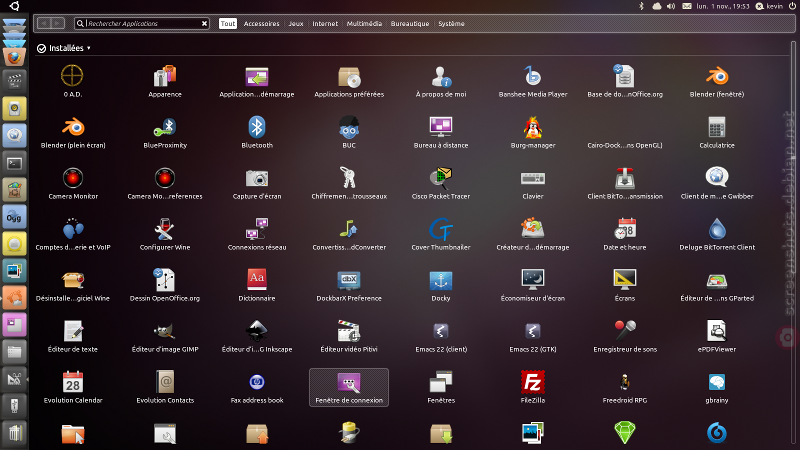800x450 pixels.
Task: Launch Burg-manager
Action: 533,127
